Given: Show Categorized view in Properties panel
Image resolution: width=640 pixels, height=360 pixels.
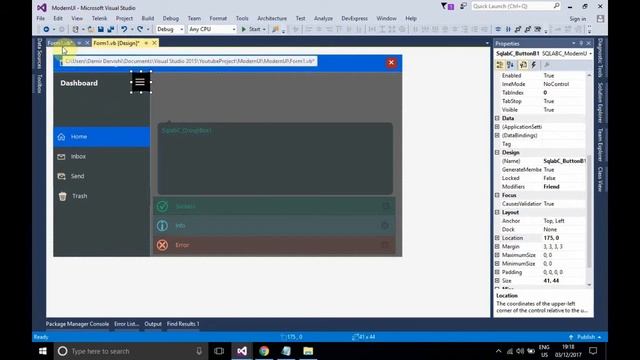Looking at the screenshot, I should click(x=500, y=65).
